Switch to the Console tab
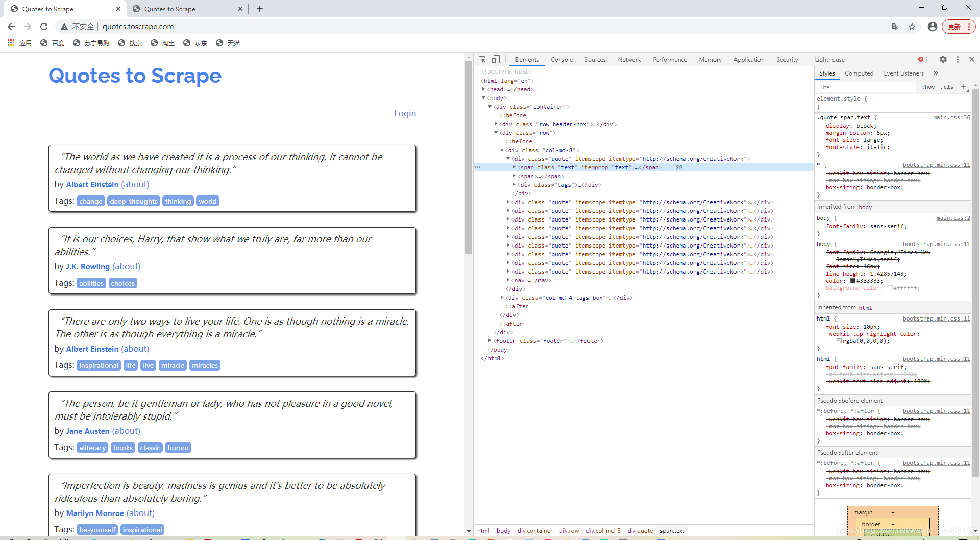Screen dimensions: 980x540 (x=561, y=60)
